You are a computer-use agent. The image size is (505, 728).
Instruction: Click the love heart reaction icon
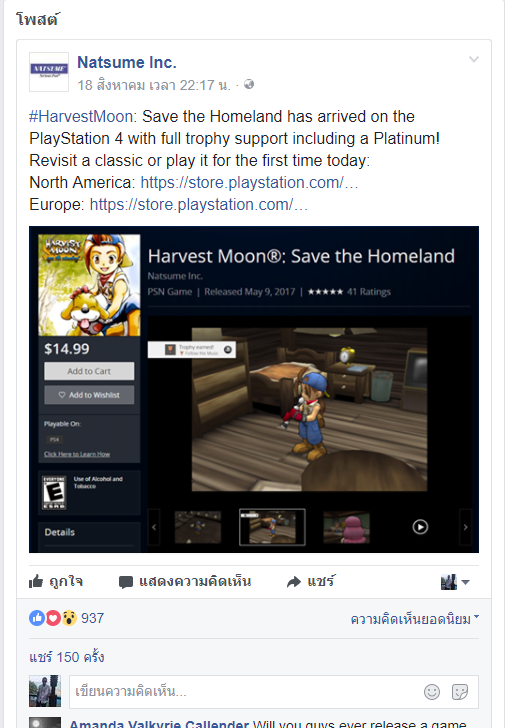[x=53, y=618]
